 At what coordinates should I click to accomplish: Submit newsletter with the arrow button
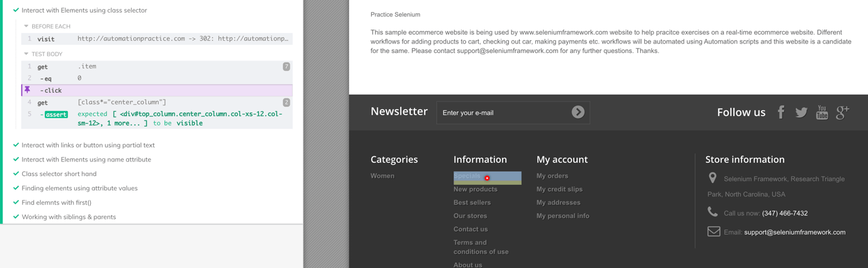point(578,112)
